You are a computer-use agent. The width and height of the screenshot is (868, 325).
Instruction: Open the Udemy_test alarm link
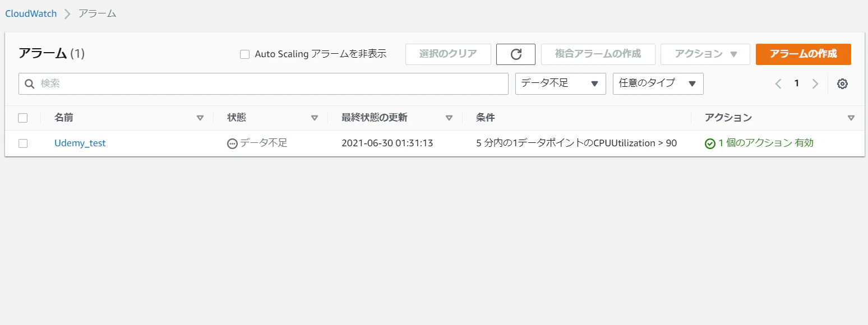[80, 143]
